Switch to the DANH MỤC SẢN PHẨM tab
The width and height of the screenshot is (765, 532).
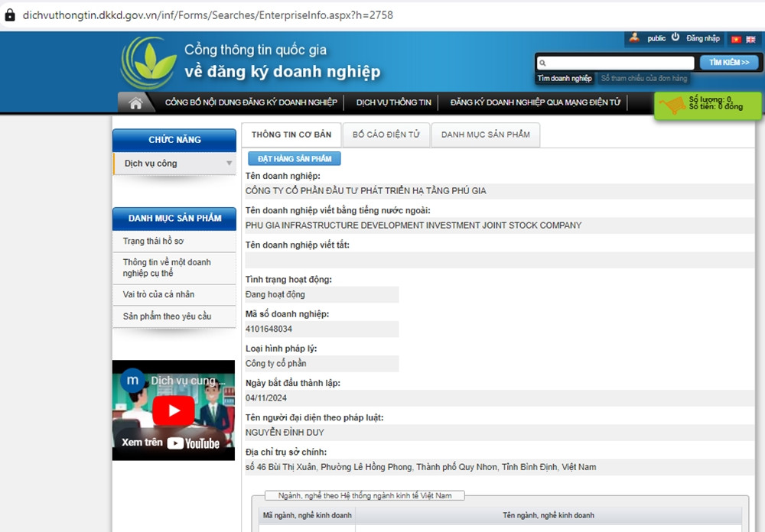pyautogui.click(x=485, y=135)
